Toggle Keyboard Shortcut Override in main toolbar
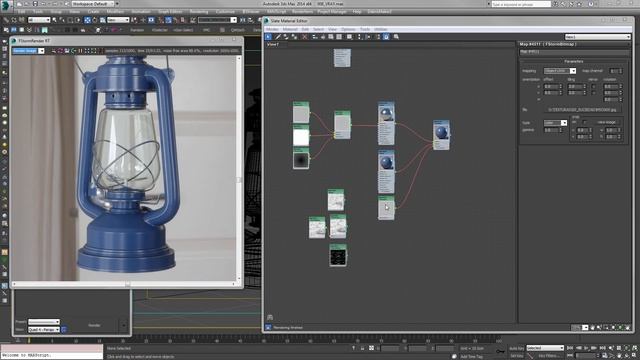 151,20
